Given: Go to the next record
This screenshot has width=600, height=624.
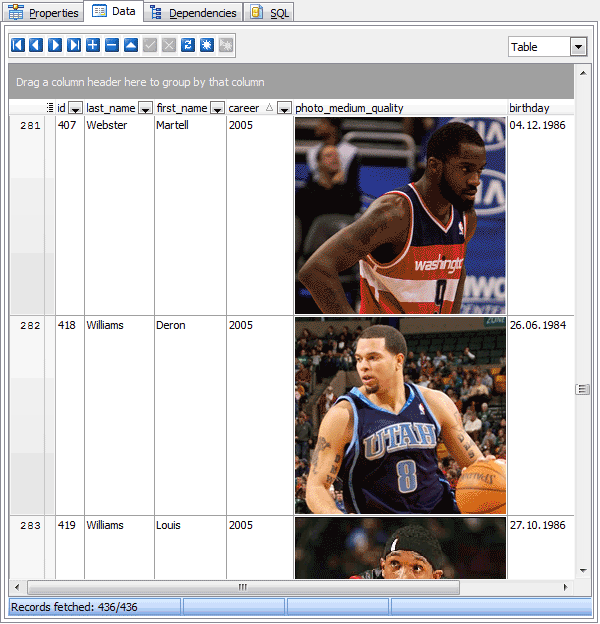Looking at the screenshot, I should pyautogui.click(x=55, y=46).
